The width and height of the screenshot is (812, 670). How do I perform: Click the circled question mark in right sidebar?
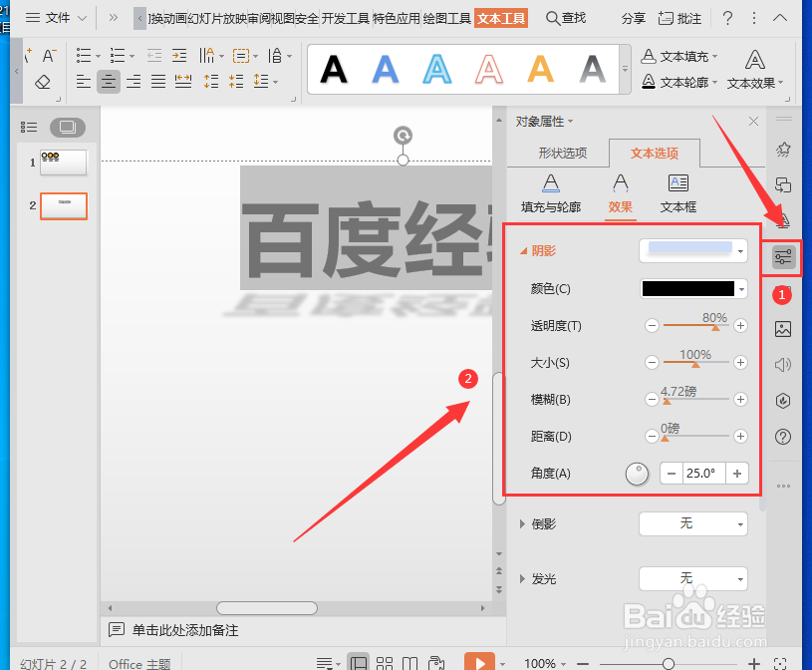pos(783,437)
